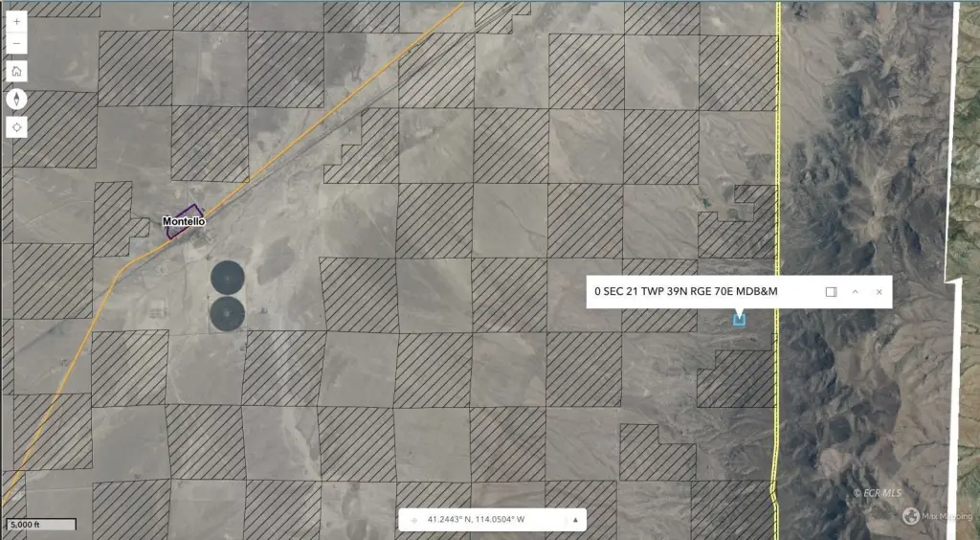980x540 pixels.
Task: Zoom in on the map
Action: pos(16,21)
